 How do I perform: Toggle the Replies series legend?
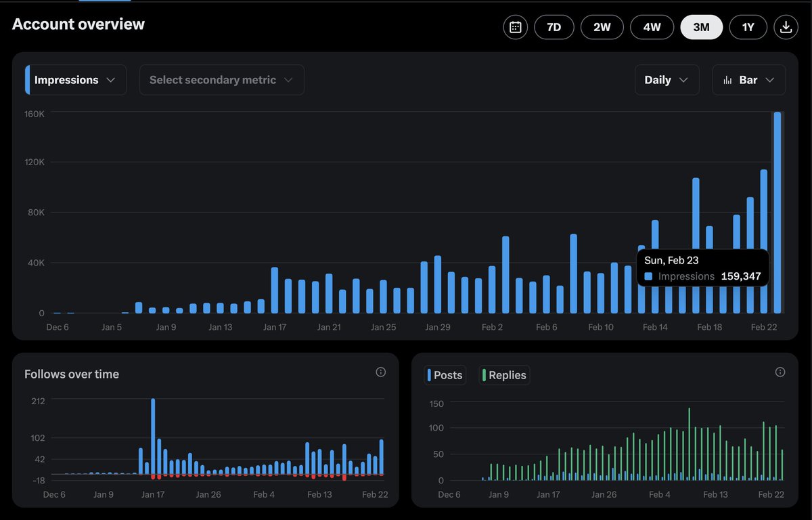click(x=504, y=375)
